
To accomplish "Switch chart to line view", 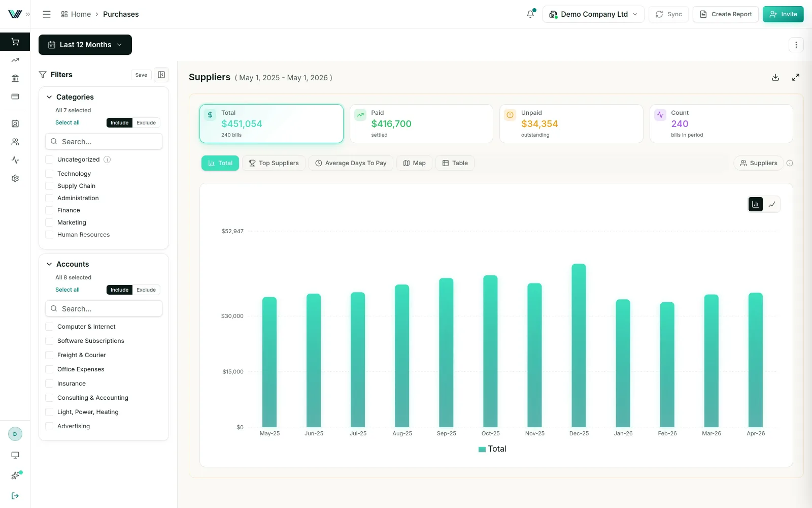I will pos(772,204).
